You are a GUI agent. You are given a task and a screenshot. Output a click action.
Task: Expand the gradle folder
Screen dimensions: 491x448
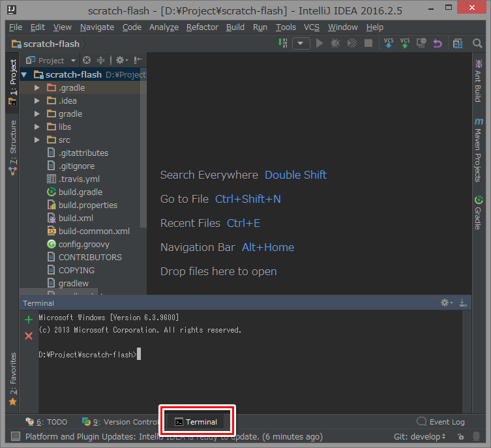tap(37, 113)
